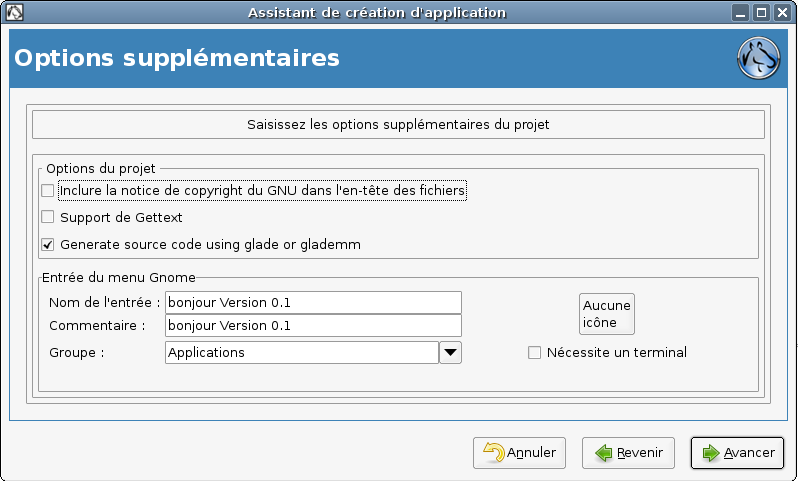This screenshot has height=481, width=798.
Task: Focus the Commentaire text field
Action: pos(313,325)
